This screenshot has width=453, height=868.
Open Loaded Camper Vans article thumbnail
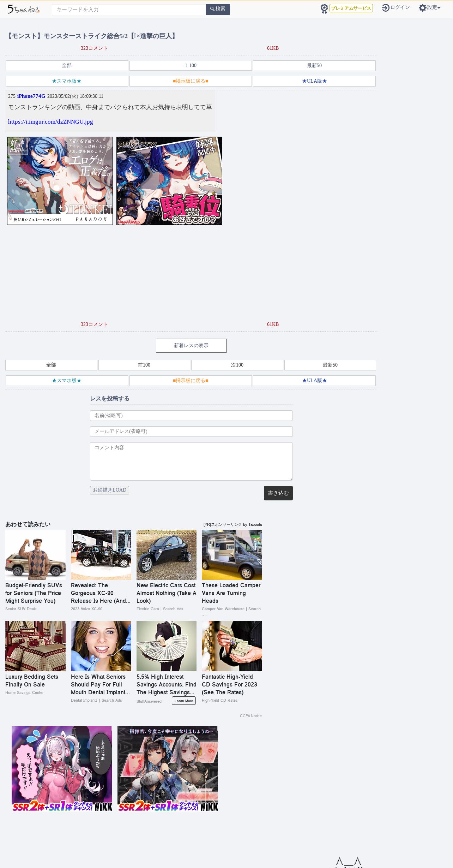click(232, 555)
